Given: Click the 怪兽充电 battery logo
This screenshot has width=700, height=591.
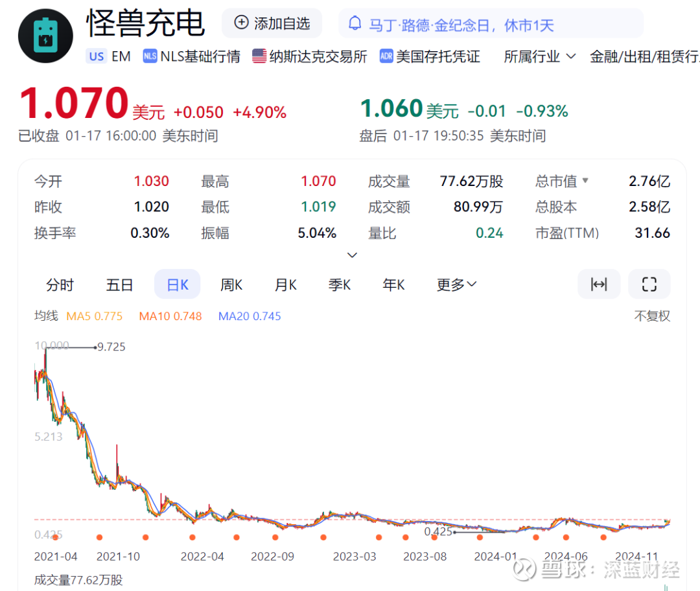Looking at the screenshot, I should click(x=45, y=36).
